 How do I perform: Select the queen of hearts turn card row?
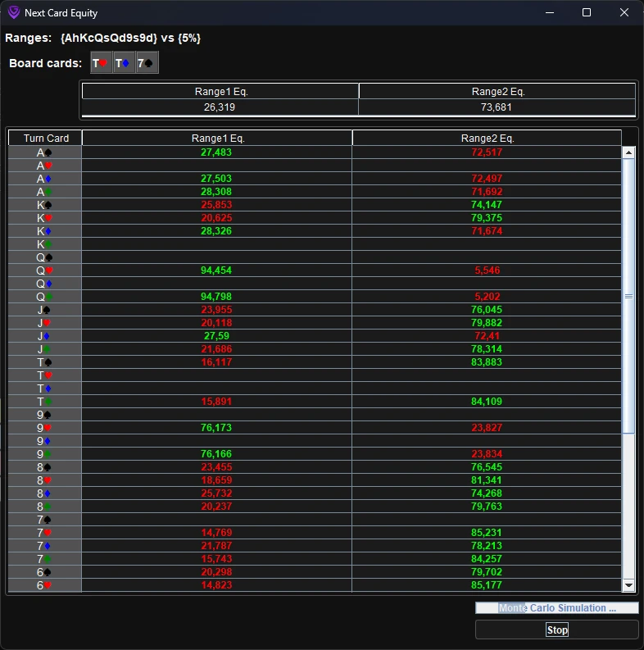(x=45, y=270)
